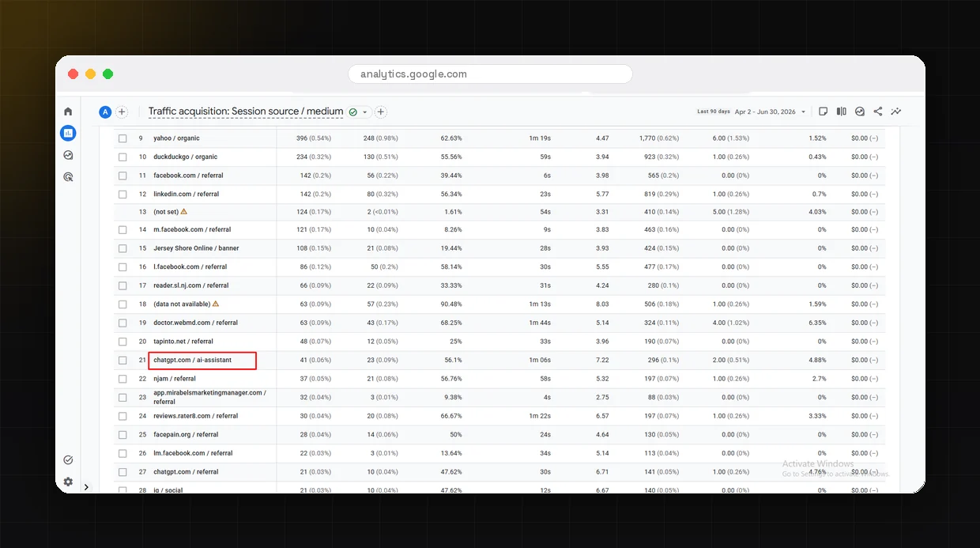Click the '90.48%' engagement rate cell

(x=451, y=304)
